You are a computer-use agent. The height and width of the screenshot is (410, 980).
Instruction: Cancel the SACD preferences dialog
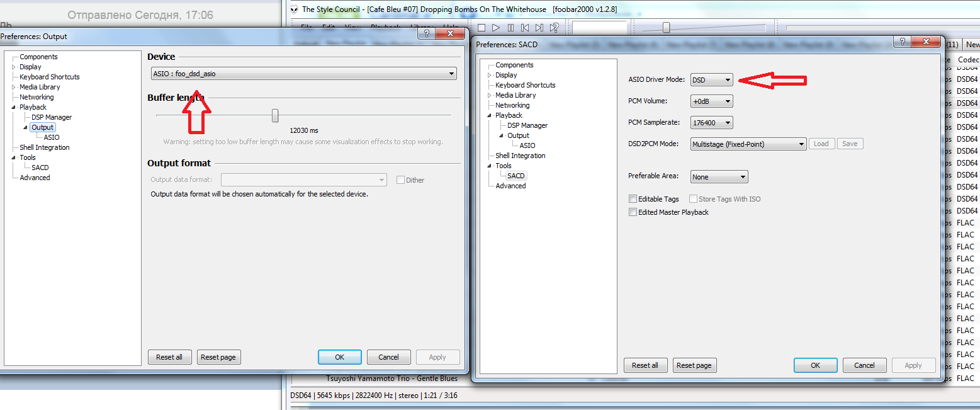click(864, 365)
